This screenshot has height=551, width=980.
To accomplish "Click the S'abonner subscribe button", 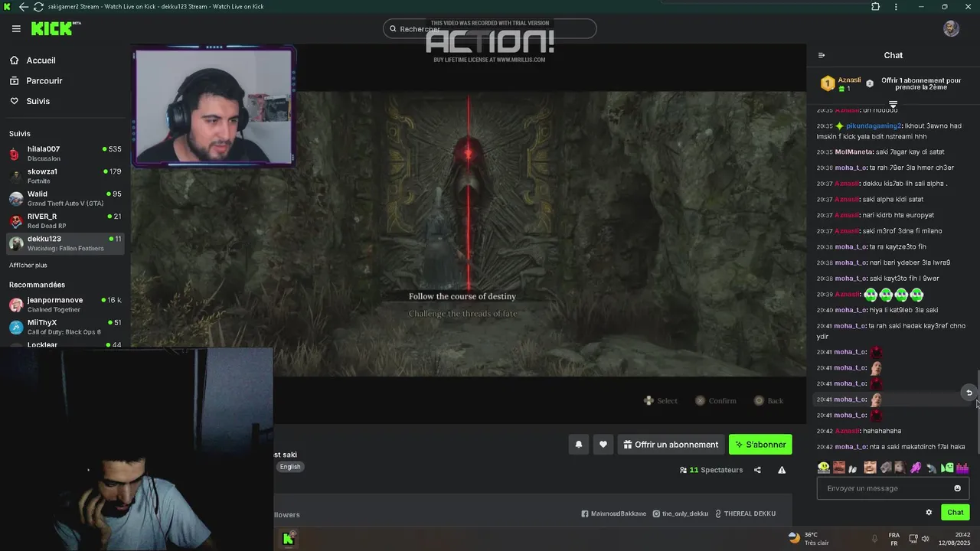I will (x=760, y=445).
